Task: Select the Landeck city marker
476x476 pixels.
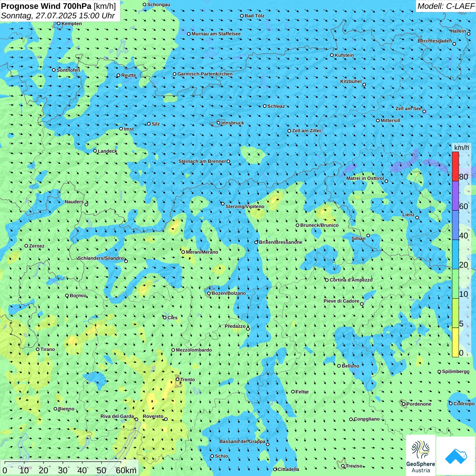Action: coord(95,151)
